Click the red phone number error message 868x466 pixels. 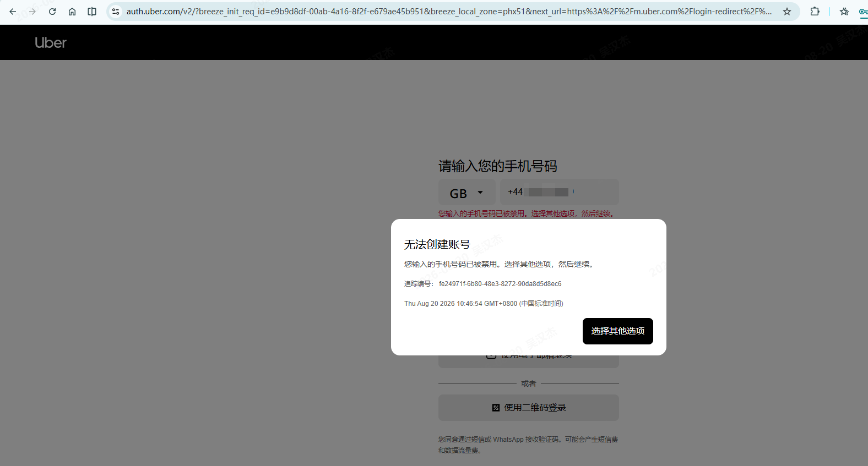[x=527, y=213]
